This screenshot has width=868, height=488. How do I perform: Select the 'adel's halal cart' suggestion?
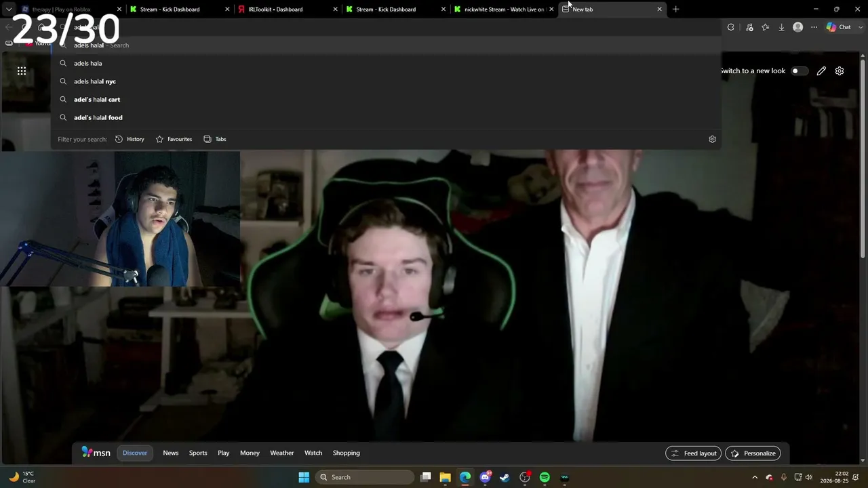click(386, 100)
